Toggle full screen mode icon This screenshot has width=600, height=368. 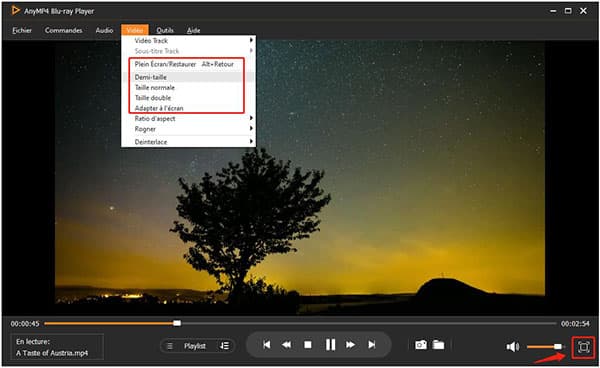tap(583, 347)
